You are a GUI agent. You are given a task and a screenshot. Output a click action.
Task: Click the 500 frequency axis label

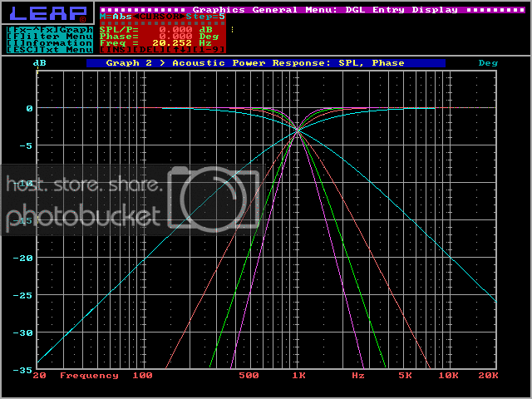click(x=249, y=376)
